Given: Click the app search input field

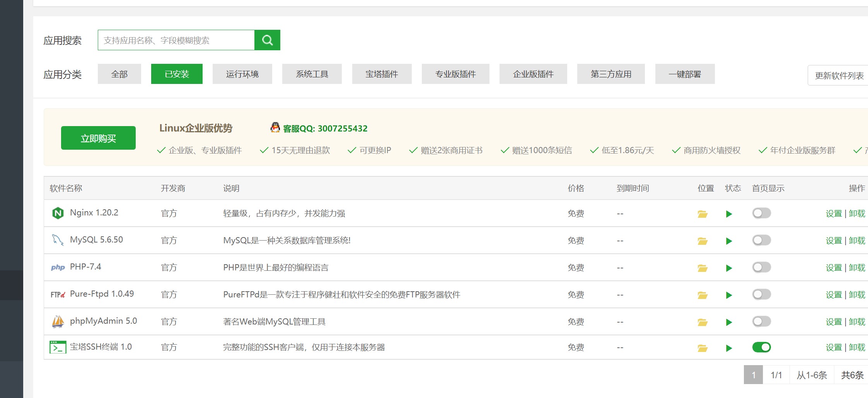Looking at the screenshot, I should click(x=176, y=40).
